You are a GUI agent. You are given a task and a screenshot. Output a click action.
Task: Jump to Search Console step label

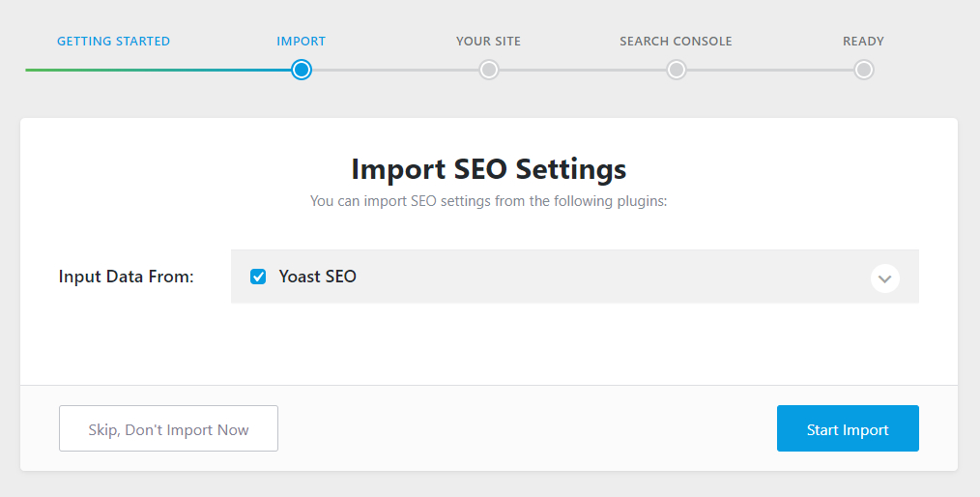point(676,42)
